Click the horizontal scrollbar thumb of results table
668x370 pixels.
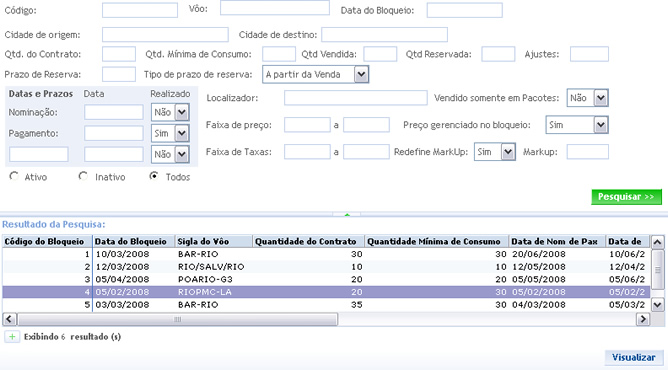pyautogui.click(x=178, y=319)
